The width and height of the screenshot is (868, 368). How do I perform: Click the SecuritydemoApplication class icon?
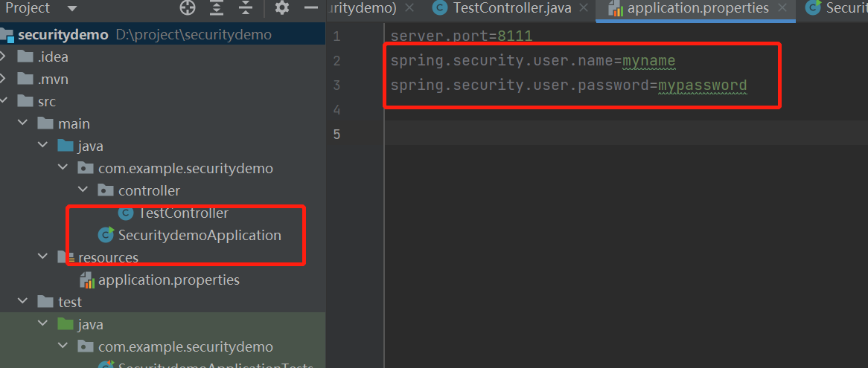pos(106,236)
